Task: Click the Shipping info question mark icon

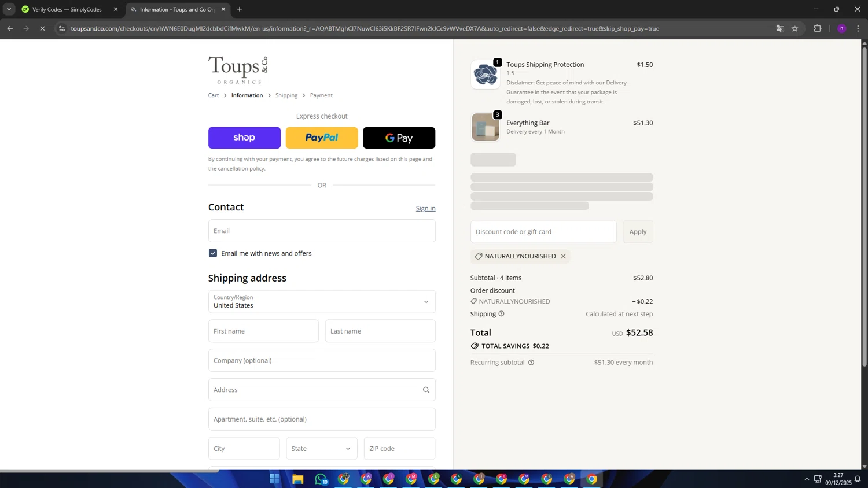Action: click(x=502, y=314)
